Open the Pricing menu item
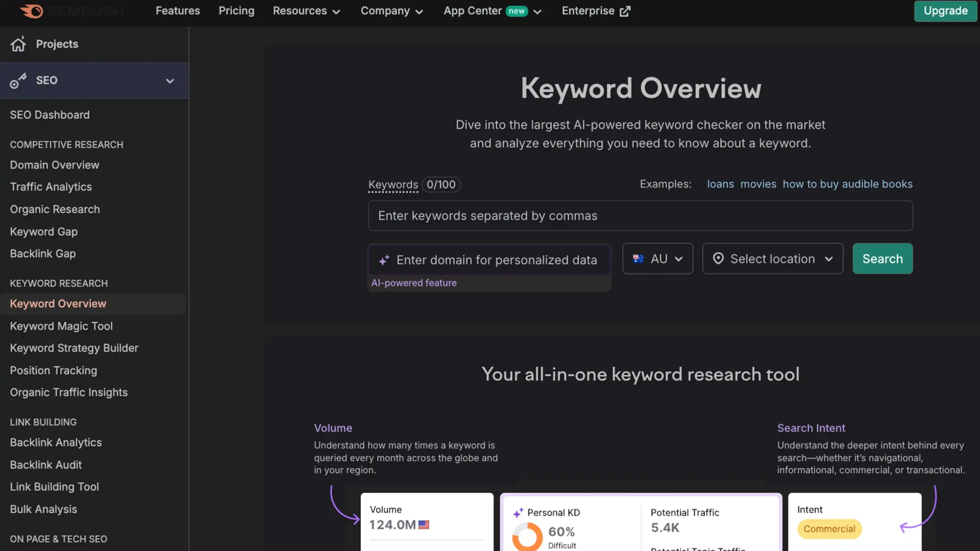This screenshot has width=980, height=551. [236, 11]
